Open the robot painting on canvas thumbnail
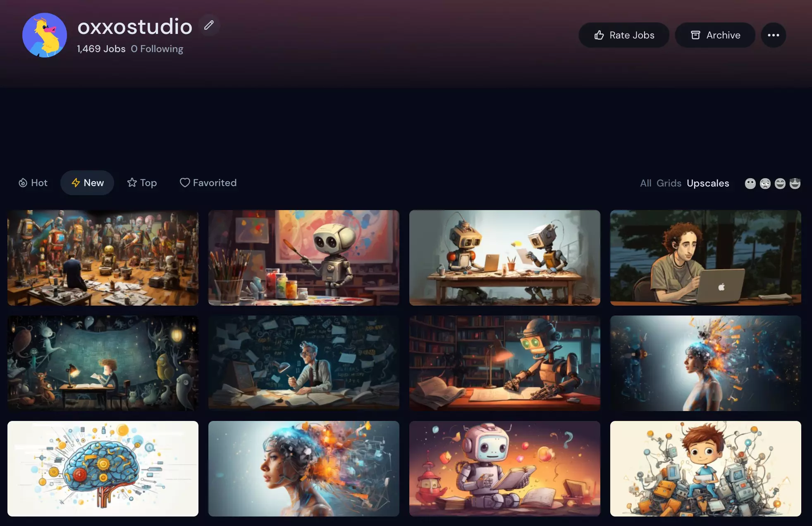The width and height of the screenshot is (812, 526). click(304, 258)
